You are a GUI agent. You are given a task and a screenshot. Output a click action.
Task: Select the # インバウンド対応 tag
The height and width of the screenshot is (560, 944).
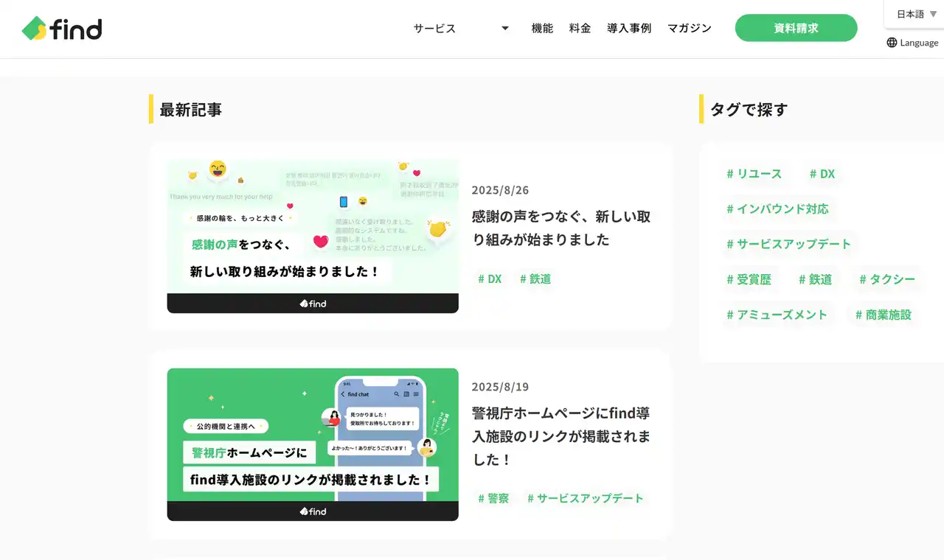[777, 209]
